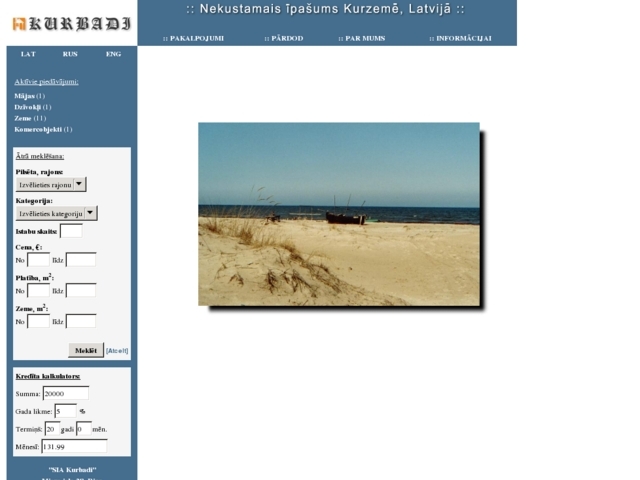Open the INFORMĀCIJAI menu item
The height and width of the screenshot is (480, 640).
coord(460,38)
